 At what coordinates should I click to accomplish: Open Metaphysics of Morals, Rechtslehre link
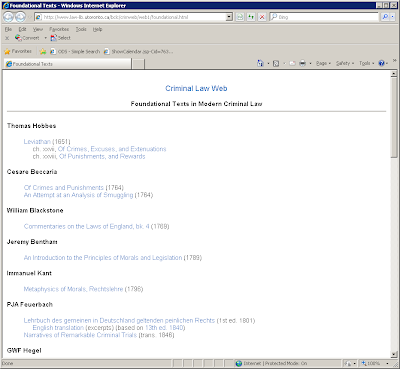(x=73, y=289)
